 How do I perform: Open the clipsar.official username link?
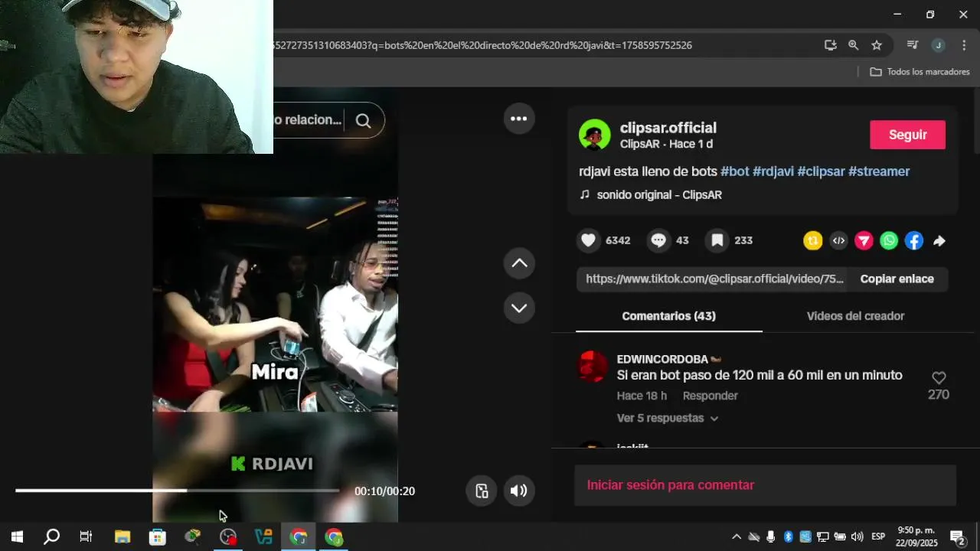668,128
